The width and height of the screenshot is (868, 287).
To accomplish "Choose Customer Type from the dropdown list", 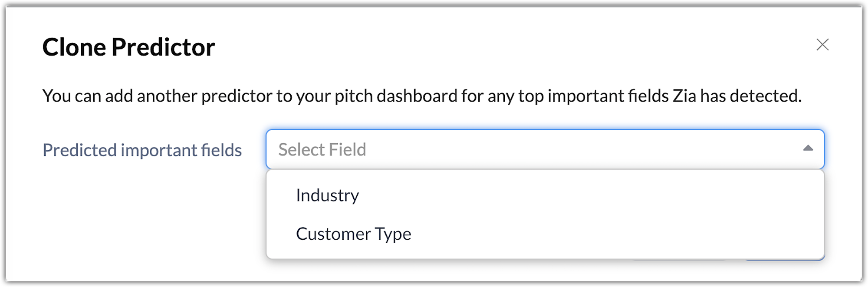I will tap(353, 234).
